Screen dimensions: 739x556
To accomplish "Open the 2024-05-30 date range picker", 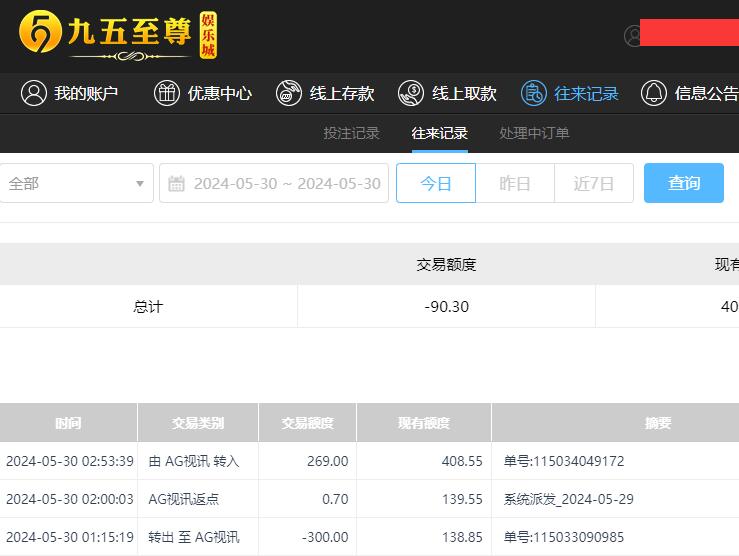I will pos(274,183).
